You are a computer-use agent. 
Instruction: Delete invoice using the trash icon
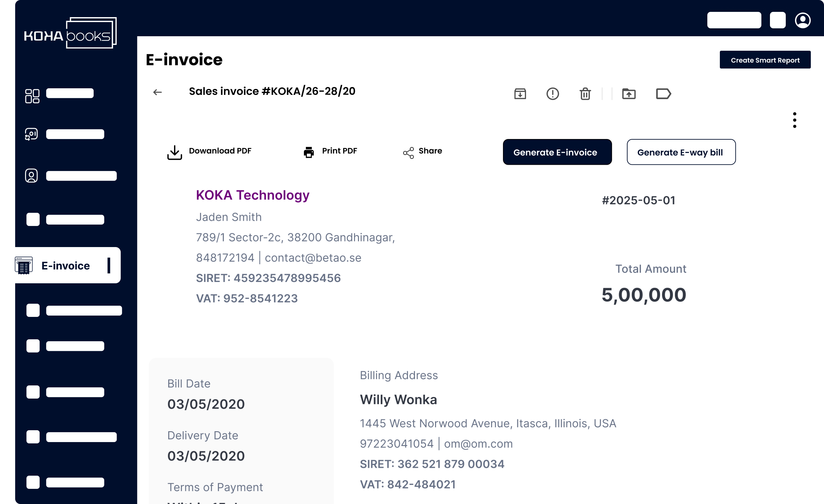tap(585, 94)
